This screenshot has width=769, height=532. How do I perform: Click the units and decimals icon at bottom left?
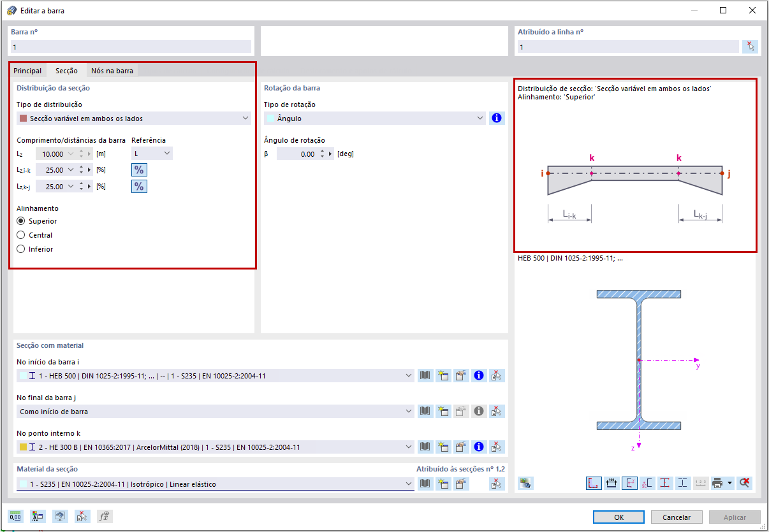[15, 517]
